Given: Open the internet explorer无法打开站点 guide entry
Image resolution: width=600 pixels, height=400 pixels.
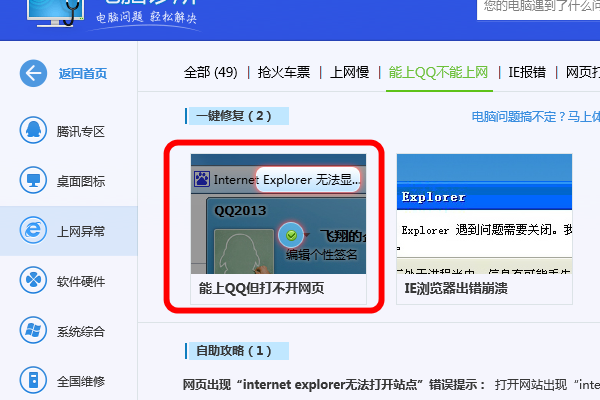Looking at the screenshot, I should click(334, 384).
